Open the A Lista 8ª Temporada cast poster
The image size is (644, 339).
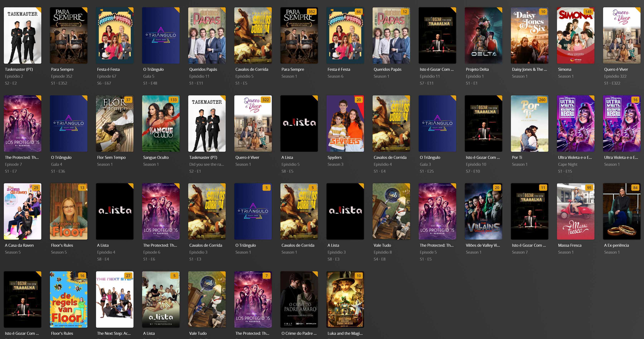click(161, 299)
